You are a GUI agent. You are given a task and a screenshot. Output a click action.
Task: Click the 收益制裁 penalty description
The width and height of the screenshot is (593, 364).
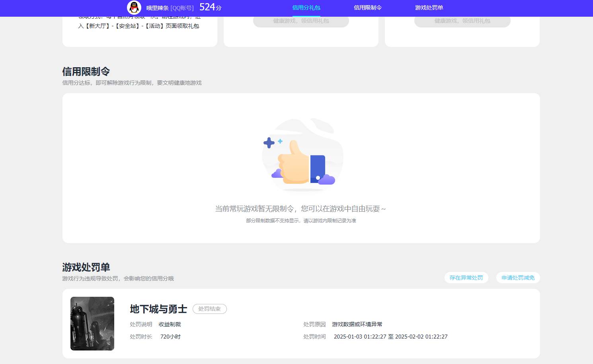[x=170, y=324]
